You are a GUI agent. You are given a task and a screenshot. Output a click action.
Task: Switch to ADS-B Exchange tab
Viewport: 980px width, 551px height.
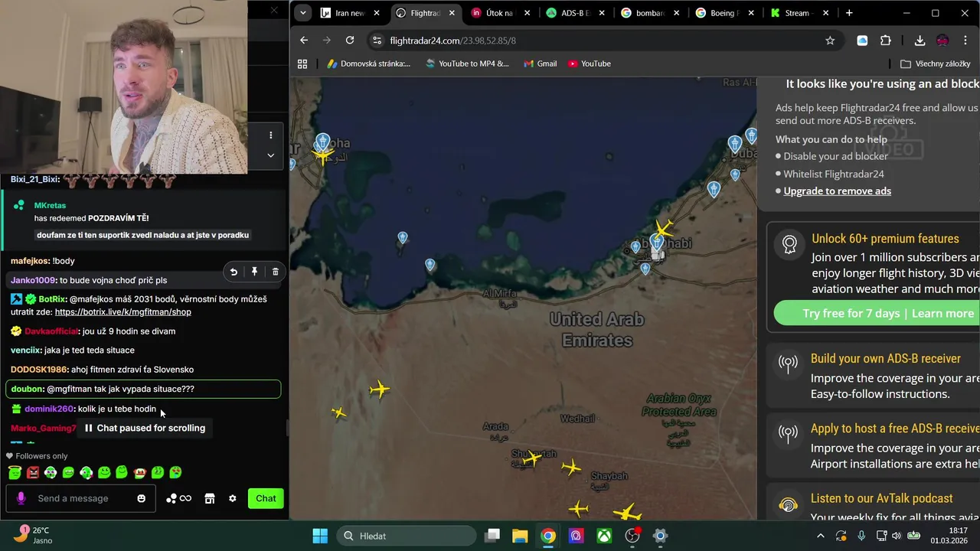click(576, 13)
